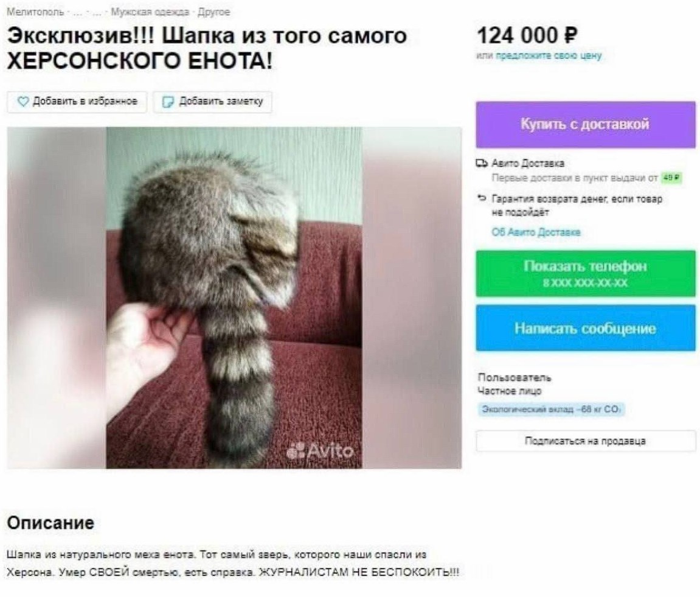Viewport: 700px width, 597px height.
Task: Click the money-back guarantee arrow icon
Action: tap(481, 198)
